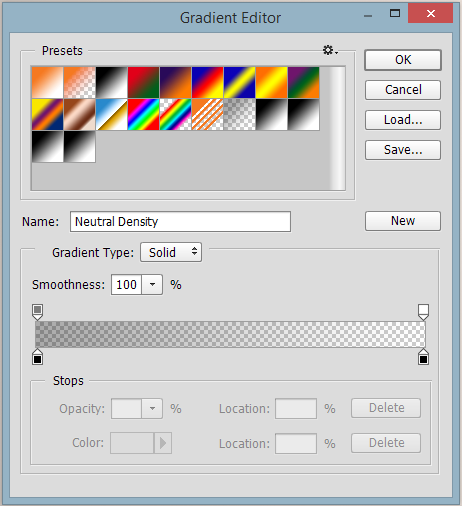This screenshot has width=462, height=506.
Task: Close the Gradient Editor dialog
Action: pyautogui.click(x=431, y=13)
